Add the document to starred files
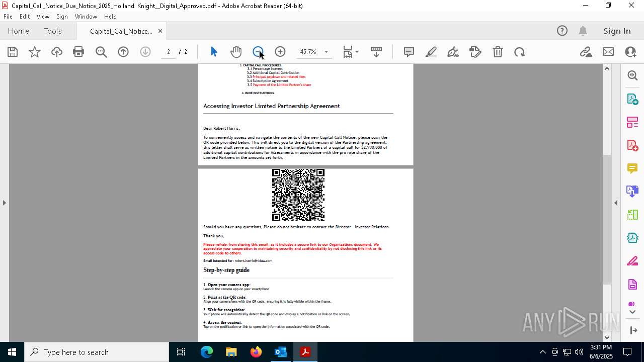 (x=35, y=52)
